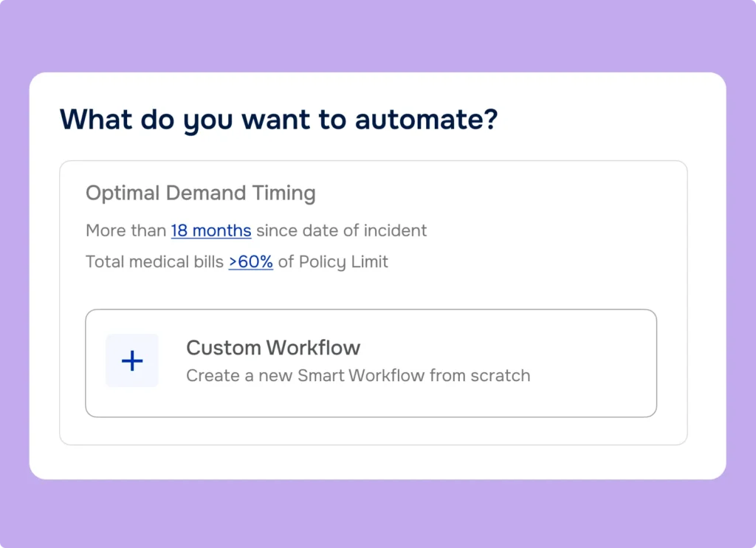The width and height of the screenshot is (756, 548).
Task: Click the ">60%" threshold link
Action: click(x=251, y=261)
